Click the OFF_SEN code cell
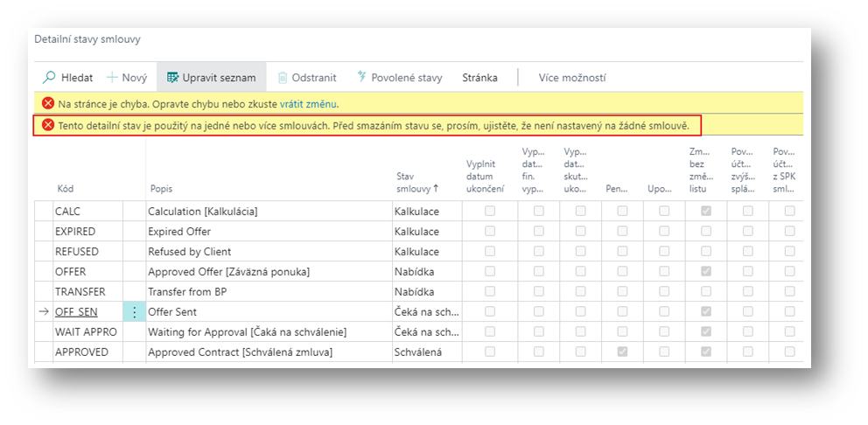The image size is (868, 425). click(x=77, y=312)
